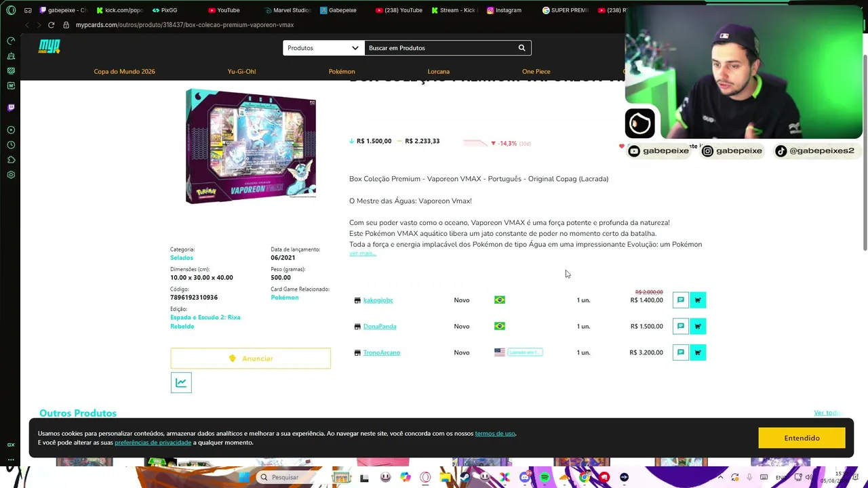
Task: Click the Opera GX menu logo
Action: pos(11,10)
